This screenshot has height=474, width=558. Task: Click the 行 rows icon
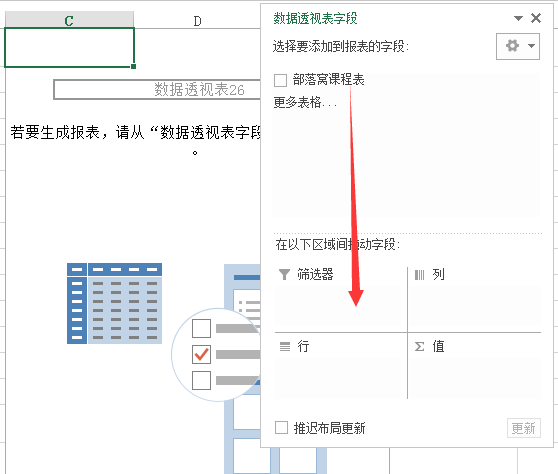tap(285, 346)
